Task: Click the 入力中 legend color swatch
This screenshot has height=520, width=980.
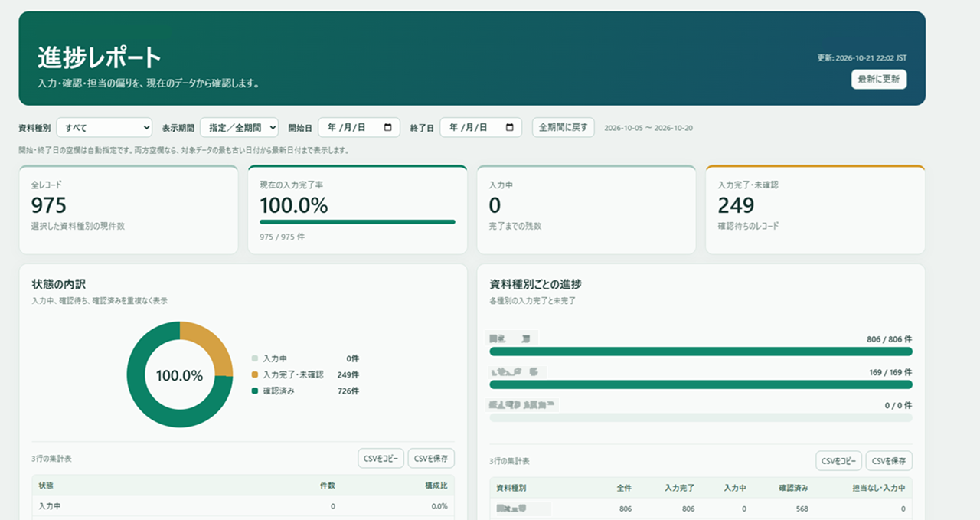Action: [x=255, y=358]
